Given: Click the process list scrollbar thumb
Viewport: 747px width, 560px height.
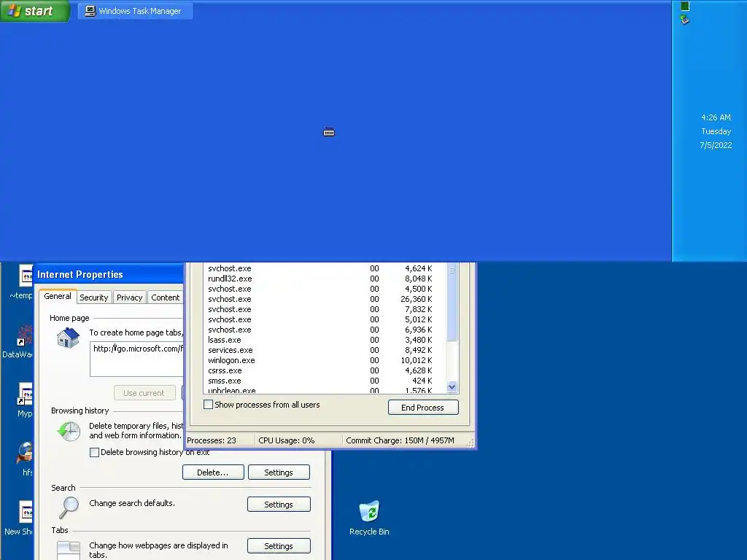Looking at the screenshot, I should tap(452, 302).
